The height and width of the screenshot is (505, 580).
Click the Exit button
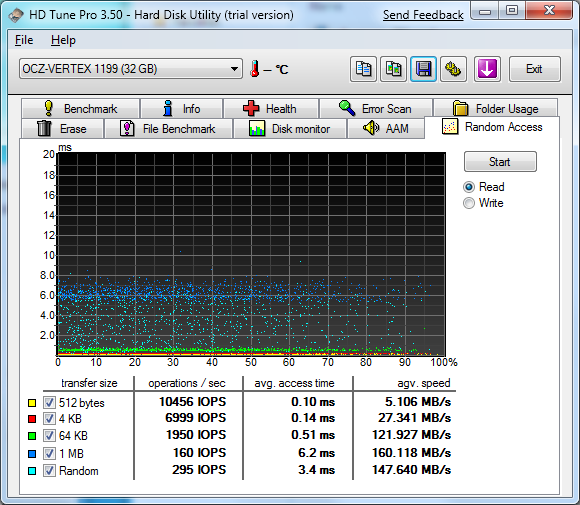coord(535,69)
